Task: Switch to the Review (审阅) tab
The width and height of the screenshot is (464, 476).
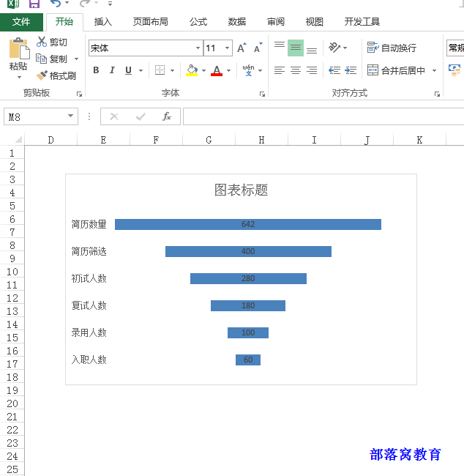Action: pyautogui.click(x=276, y=22)
